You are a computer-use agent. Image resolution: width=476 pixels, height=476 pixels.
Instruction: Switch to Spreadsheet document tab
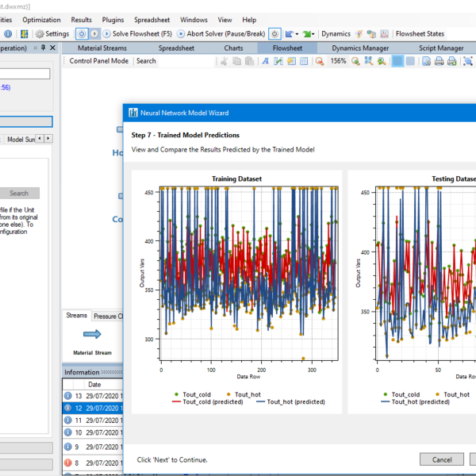coord(176,48)
